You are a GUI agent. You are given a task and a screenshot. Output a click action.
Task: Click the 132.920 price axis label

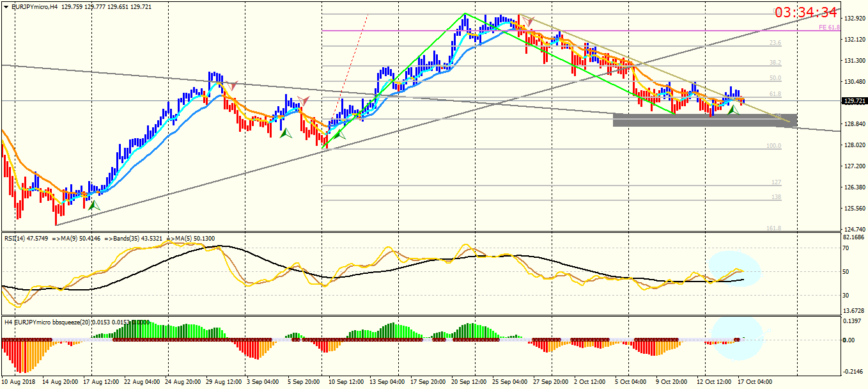855,19
